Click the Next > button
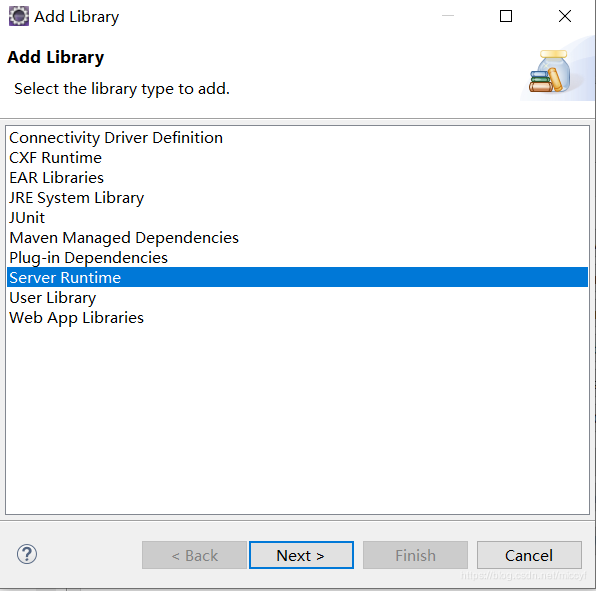Image resolution: width=596 pixels, height=591 pixels. click(x=301, y=555)
